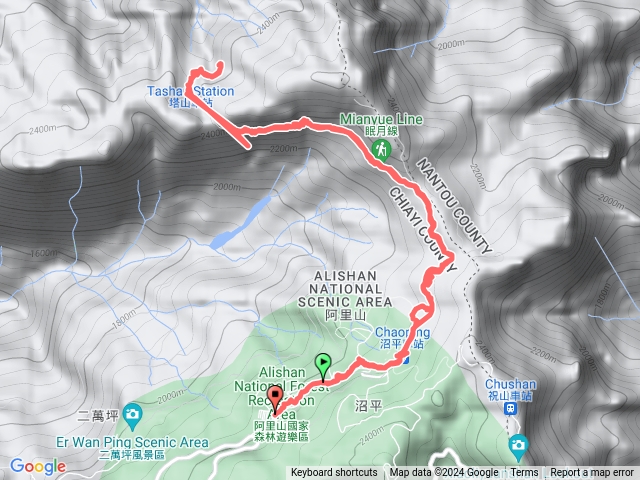
Task: Click the Tashan Station label
Action: tap(191, 96)
